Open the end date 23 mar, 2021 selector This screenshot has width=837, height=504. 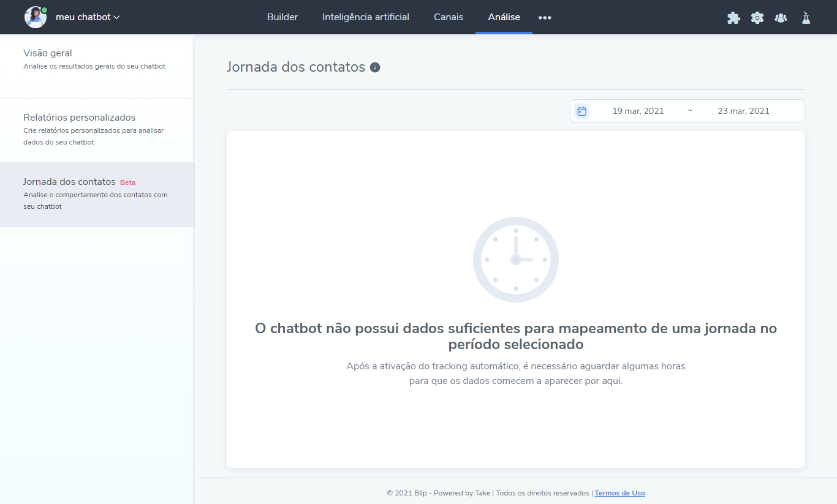(x=743, y=111)
